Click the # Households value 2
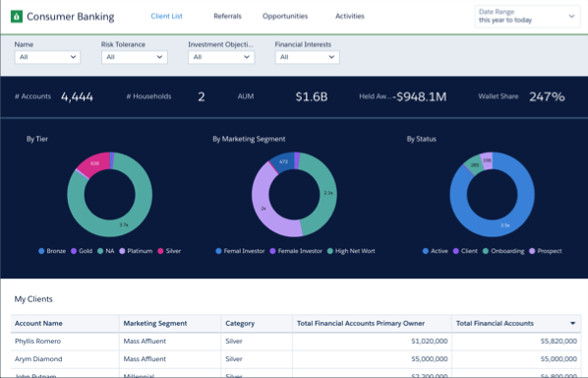The width and height of the screenshot is (588, 378). tap(202, 96)
